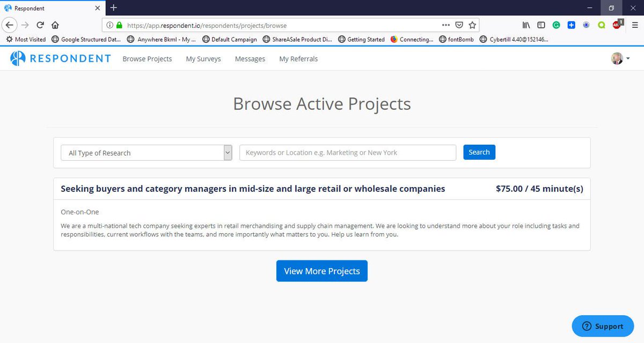The image size is (644, 343).
Task: Click the Grammarly extension icon
Action: tap(557, 25)
